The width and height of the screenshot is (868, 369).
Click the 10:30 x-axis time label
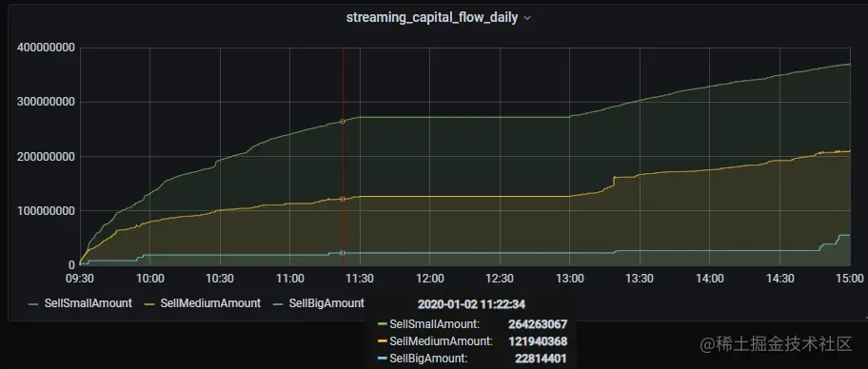tap(220, 279)
